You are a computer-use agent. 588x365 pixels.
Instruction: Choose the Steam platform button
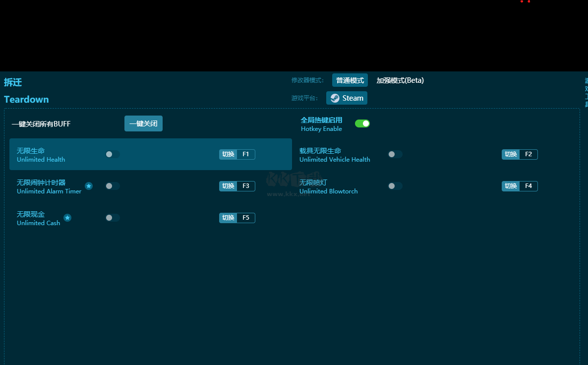(x=347, y=98)
